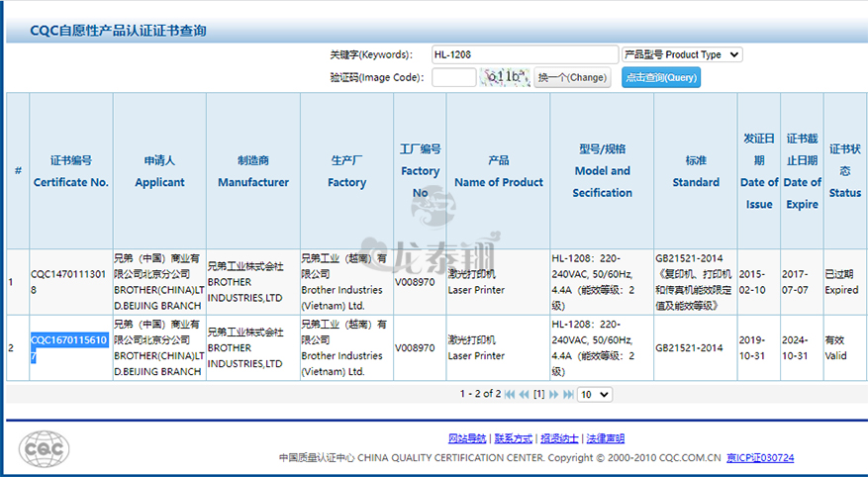Viewport: 868px width, 477px height.
Task: Jump to last results page
Action: point(568,394)
